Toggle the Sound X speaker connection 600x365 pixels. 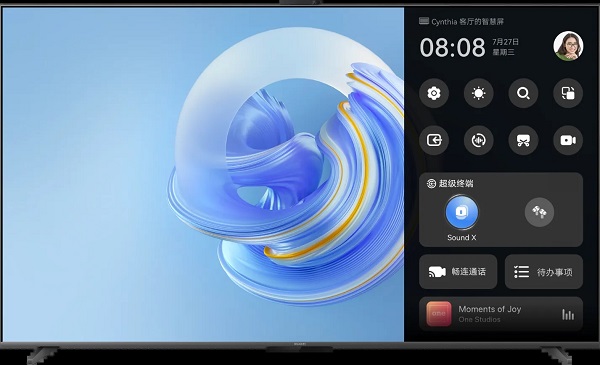click(x=462, y=212)
